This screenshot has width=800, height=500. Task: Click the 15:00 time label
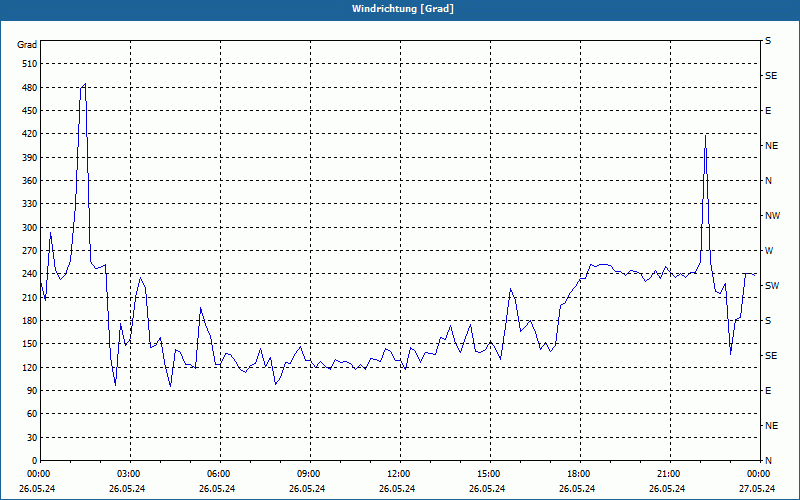[488, 474]
